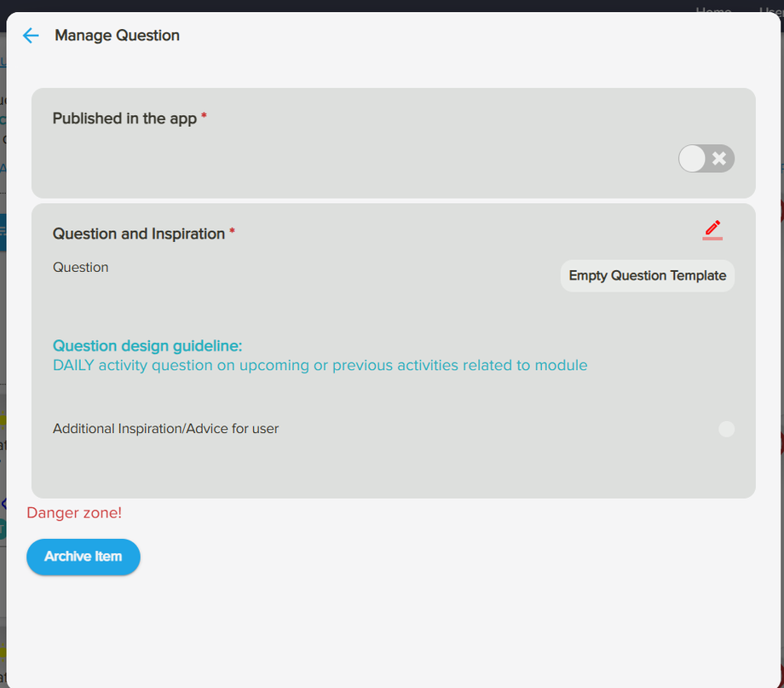Click the partially visible menu item right of Home
This screenshot has width=784, height=688.
coord(770,10)
